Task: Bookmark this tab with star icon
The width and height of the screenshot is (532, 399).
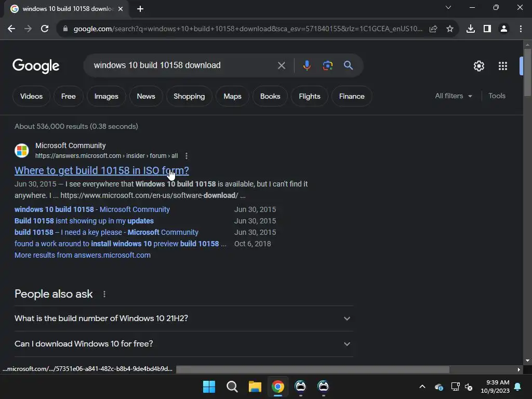Action: point(450,29)
